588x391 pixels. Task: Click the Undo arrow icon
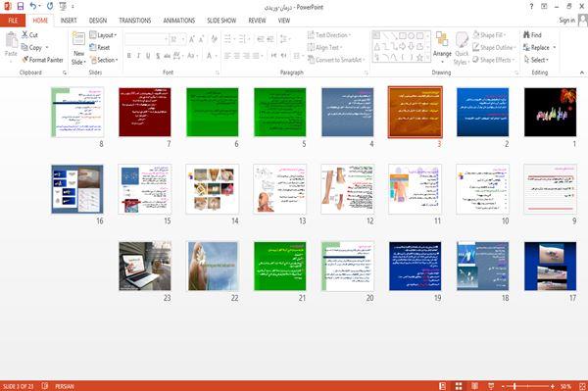click(33, 6)
